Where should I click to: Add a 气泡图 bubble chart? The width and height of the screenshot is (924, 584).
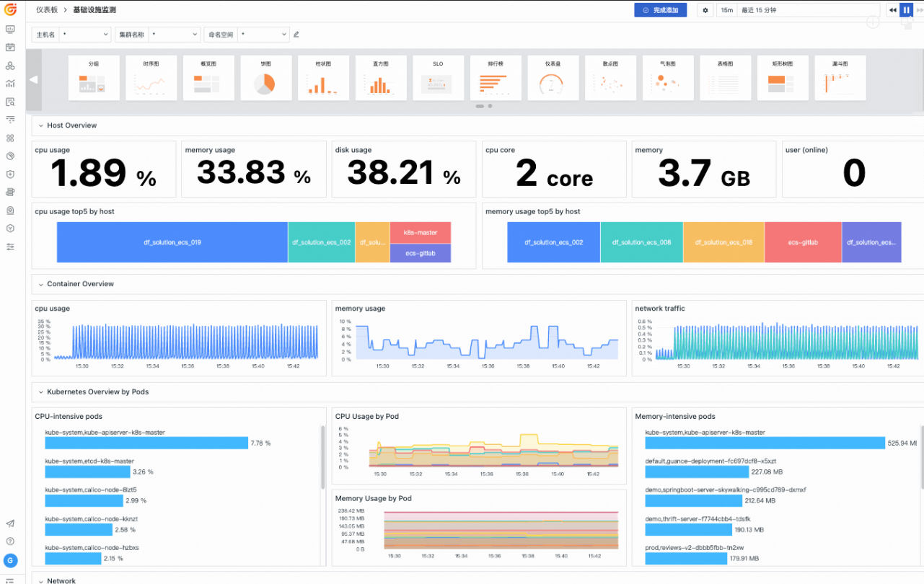coord(668,78)
